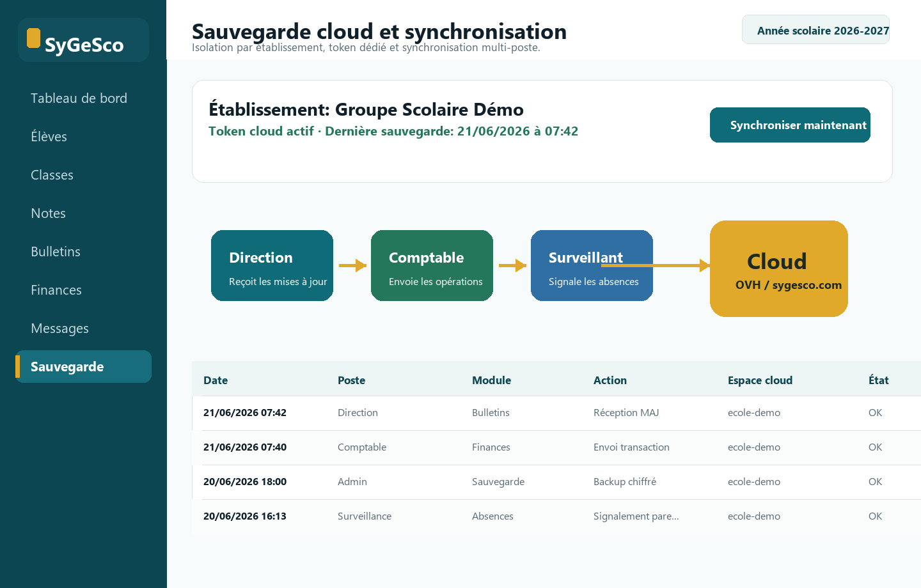Click the yellow SyGeSco logo icon
The width and height of the screenshot is (921, 588).
coord(34,38)
